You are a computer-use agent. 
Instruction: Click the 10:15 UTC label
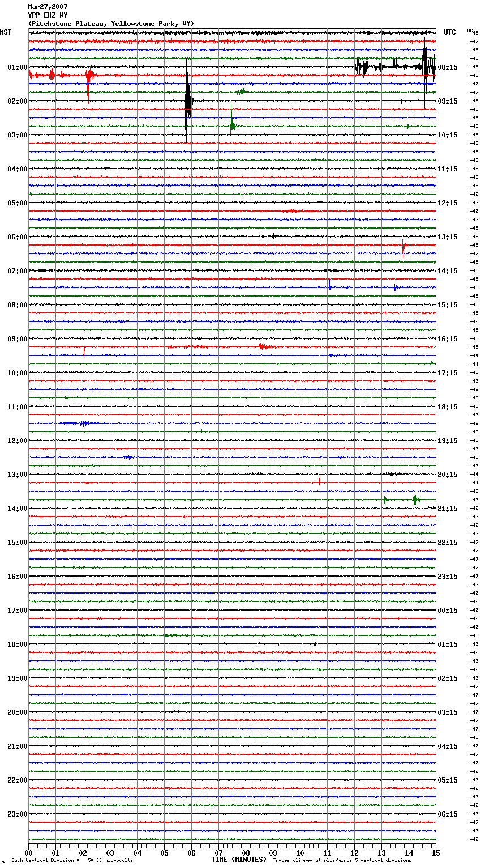(448, 135)
